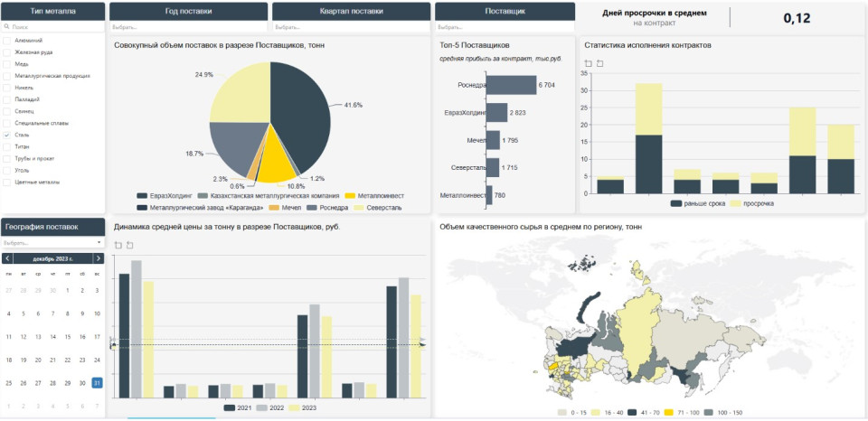The image size is (868, 421).
Task: Check the Алюминий checkbox
Action: tap(7, 41)
